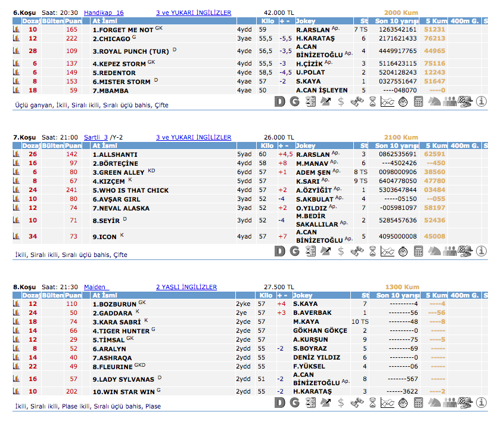Open the Şartlı 3 race link
The image size is (504, 424).
pos(96,137)
